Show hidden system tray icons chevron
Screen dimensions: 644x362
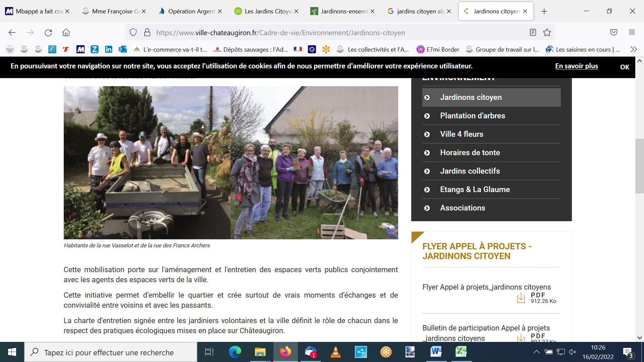pyautogui.click(x=536, y=352)
